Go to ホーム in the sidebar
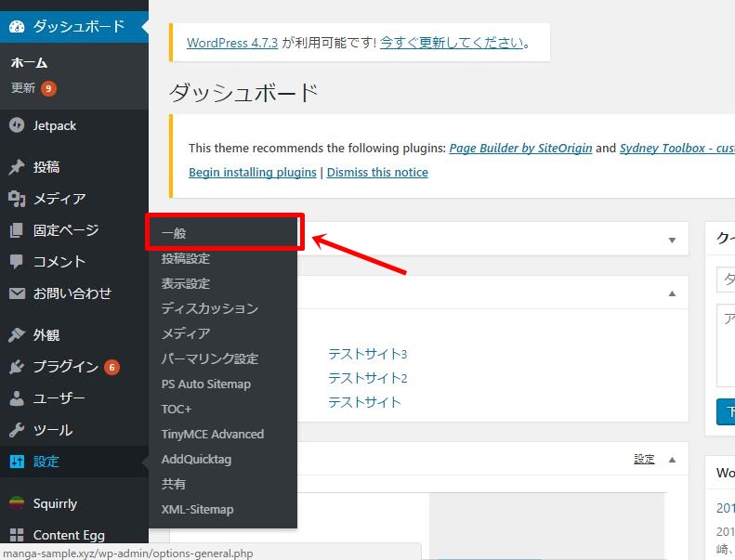This screenshot has height=560, width=735. (29, 63)
